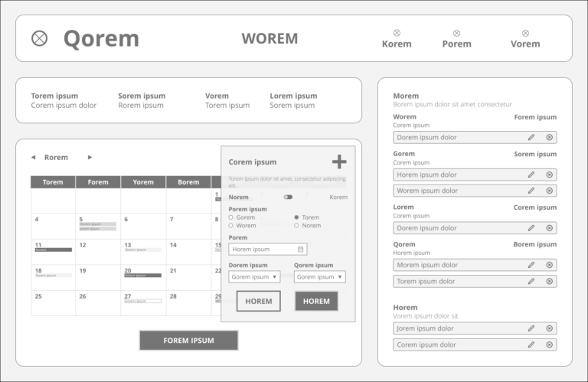The image size is (588, 382).
Task: Click the Lorem ipsum summary item
Action: click(293, 100)
